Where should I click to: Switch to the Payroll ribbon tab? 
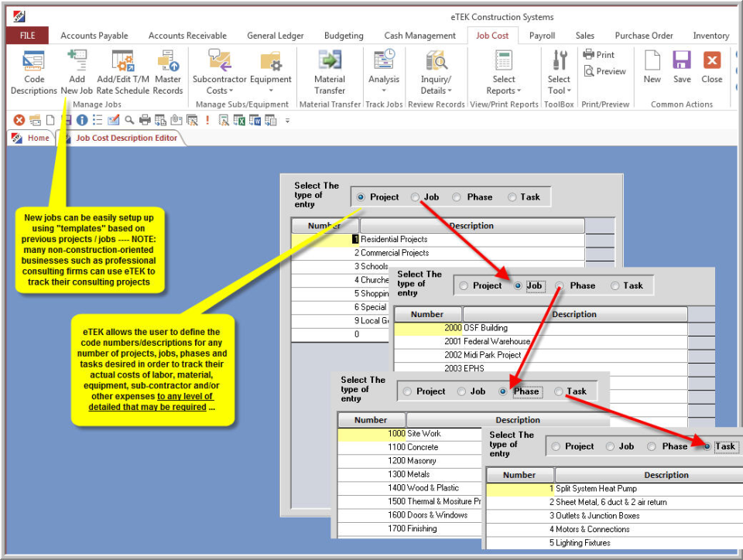click(x=542, y=35)
